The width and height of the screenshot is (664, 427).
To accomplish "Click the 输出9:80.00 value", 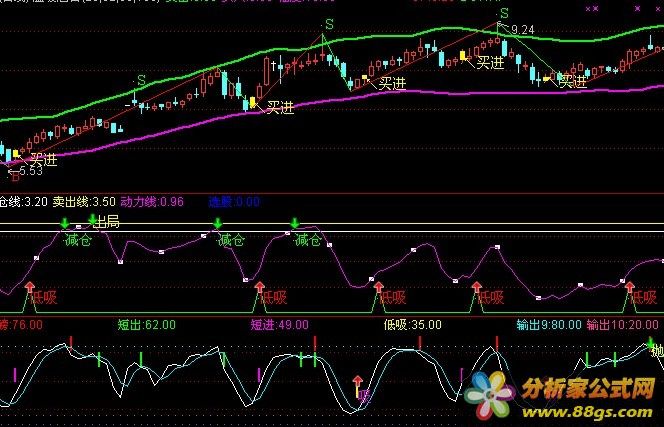I will point(549,325).
